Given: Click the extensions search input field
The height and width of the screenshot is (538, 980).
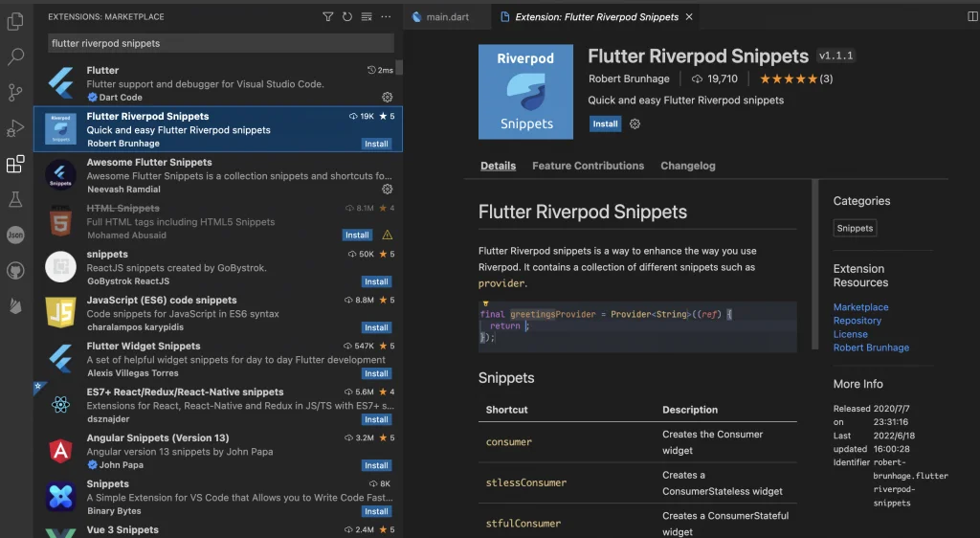Looking at the screenshot, I should 221,43.
